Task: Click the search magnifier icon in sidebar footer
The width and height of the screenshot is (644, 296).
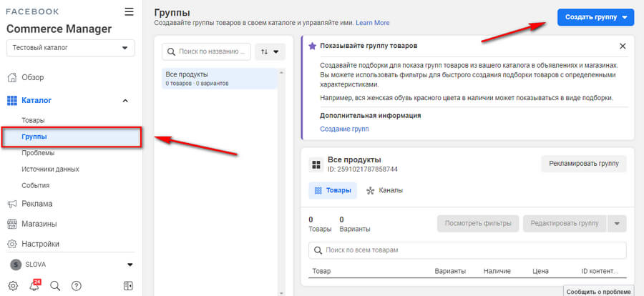Action: (x=55, y=285)
